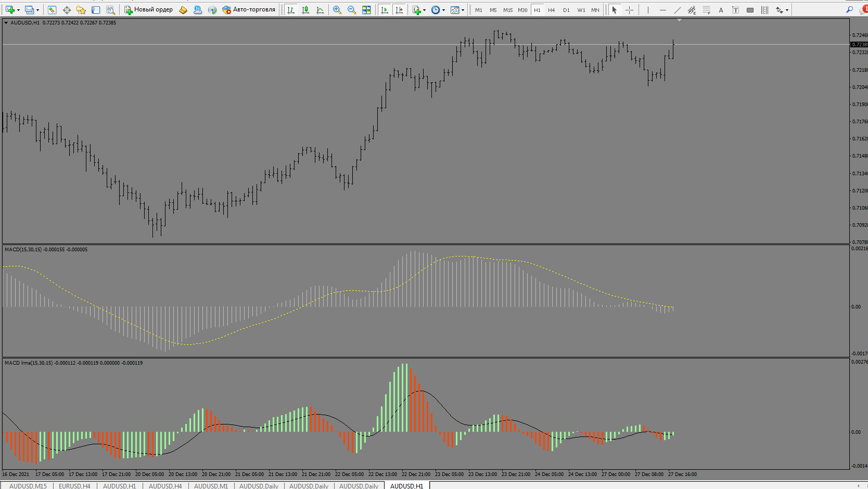Select the cycle lines tool
The width and height of the screenshot is (868, 489).
tap(764, 10)
